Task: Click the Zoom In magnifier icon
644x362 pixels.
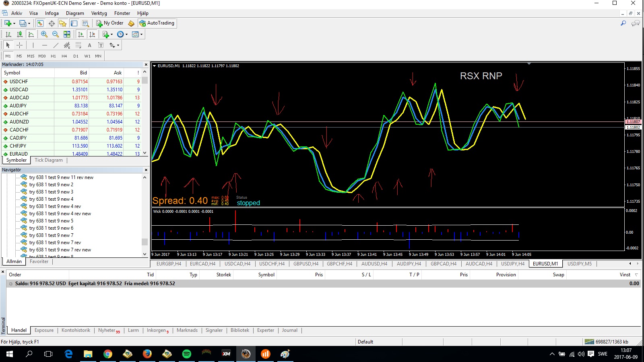Action: point(44,35)
